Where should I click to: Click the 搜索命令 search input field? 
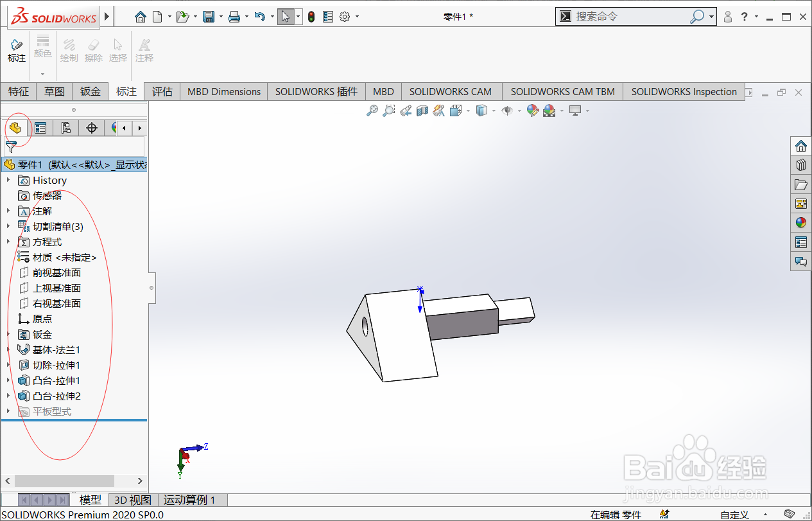tap(631, 17)
